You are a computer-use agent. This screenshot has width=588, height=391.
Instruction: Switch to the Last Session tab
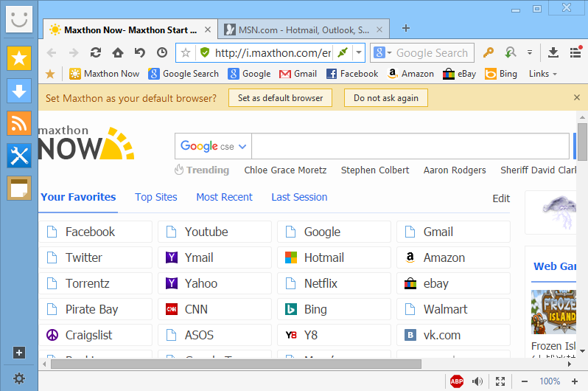point(299,197)
